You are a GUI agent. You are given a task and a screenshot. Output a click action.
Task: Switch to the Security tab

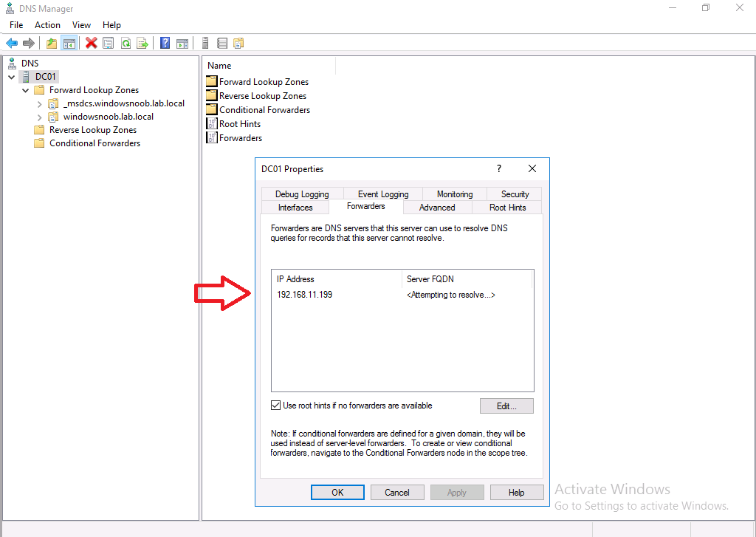pyautogui.click(x=515, y=194)
